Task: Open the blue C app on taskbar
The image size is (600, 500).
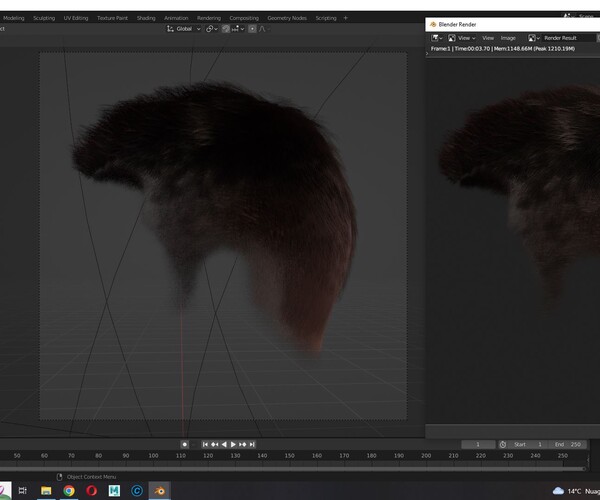Action: point(137,490)
